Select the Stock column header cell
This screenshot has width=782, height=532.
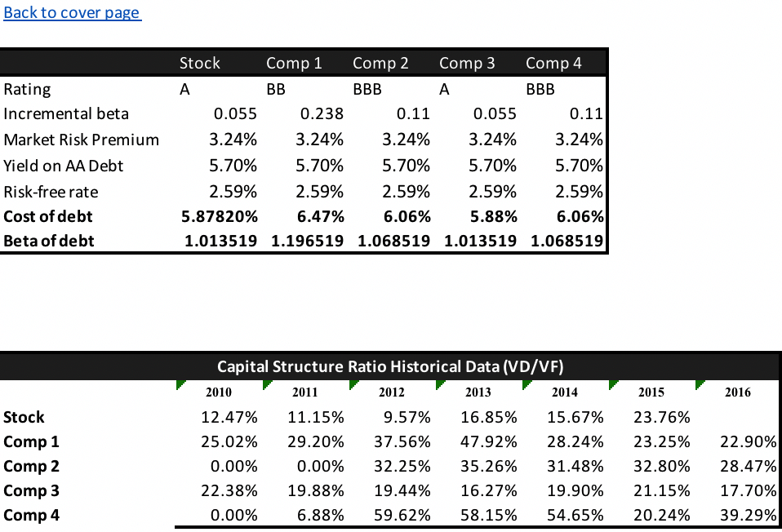click(x=200, y=63)
